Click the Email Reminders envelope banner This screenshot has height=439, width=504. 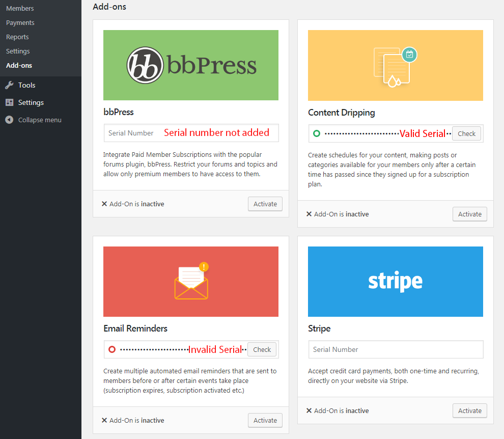pyautogui.click(x=191, y=282)
